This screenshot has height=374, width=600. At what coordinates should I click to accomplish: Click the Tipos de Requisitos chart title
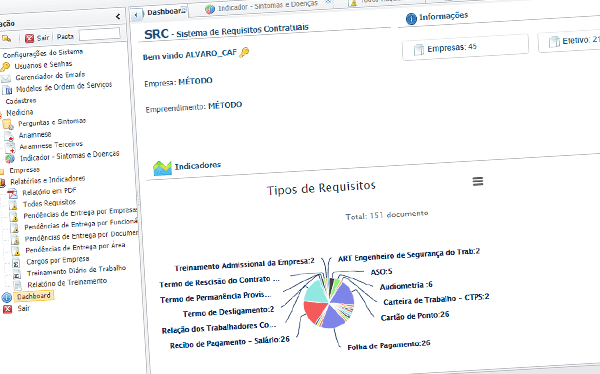(x=321, y=188)
